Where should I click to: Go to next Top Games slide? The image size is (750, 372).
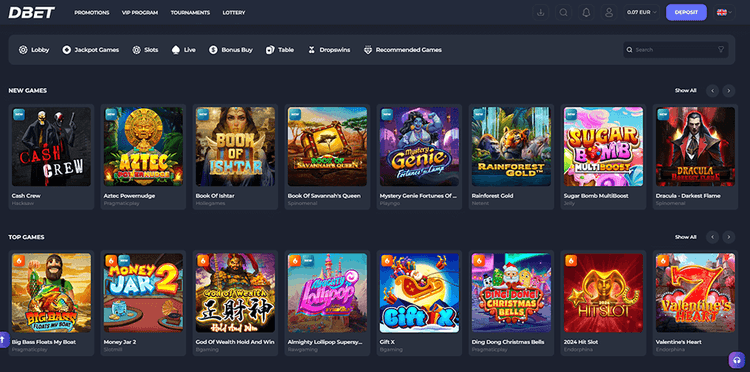coord(728,237)
